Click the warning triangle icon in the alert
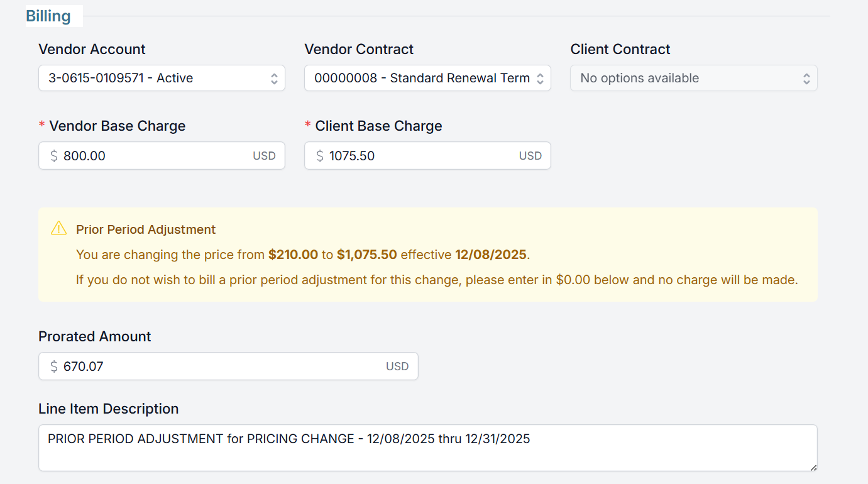The image size is (868, 484). point(58,228)
